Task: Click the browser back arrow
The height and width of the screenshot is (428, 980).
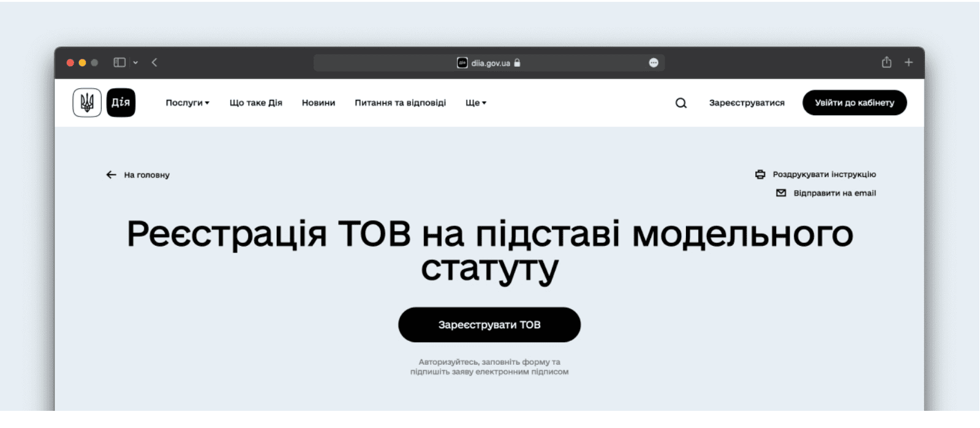Action: [154, 63]
